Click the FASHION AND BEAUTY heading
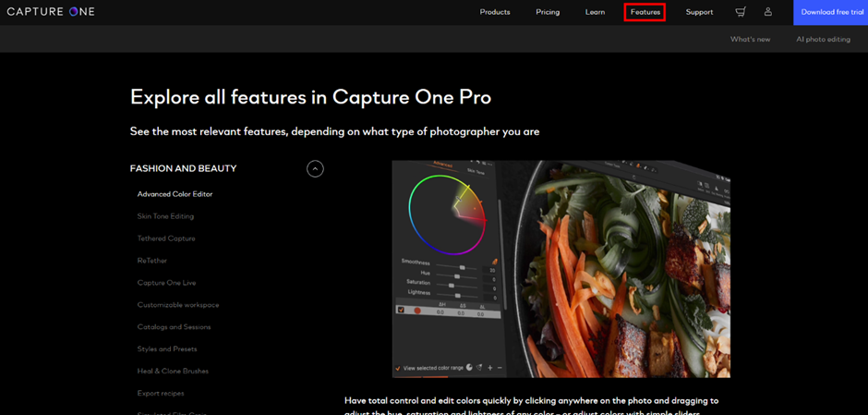The width and height of the screenshot is (868, 415). [183, 168]
